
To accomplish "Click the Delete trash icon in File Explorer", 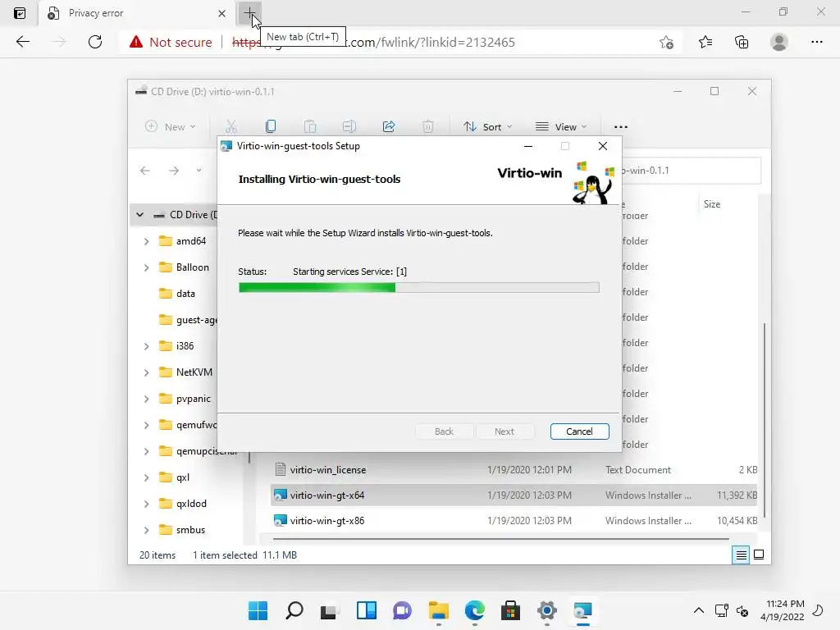I will pos(427,126).
